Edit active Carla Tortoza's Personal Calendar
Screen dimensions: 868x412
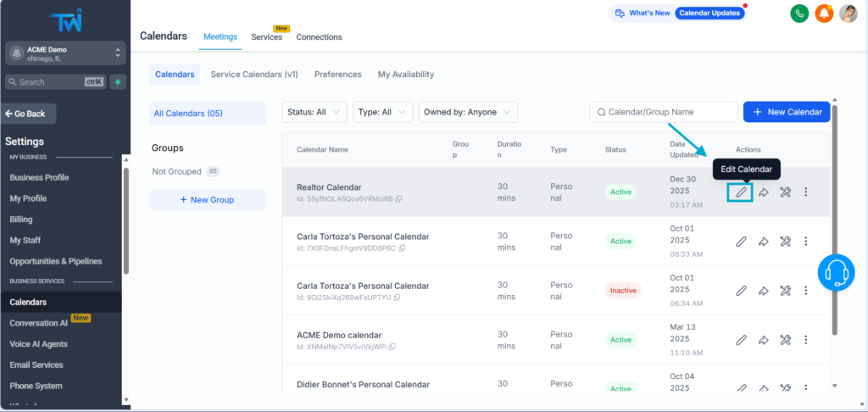point(741,242)
